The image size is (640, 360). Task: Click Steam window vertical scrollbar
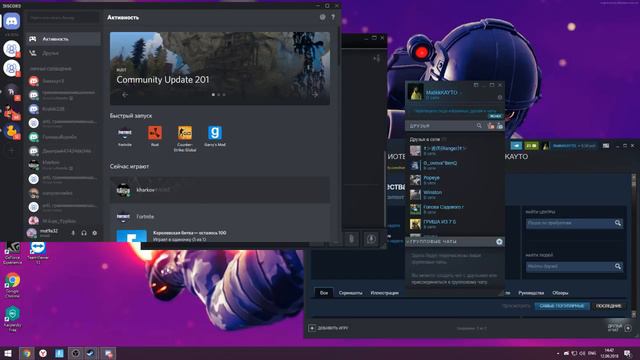(x=633, y=245)
